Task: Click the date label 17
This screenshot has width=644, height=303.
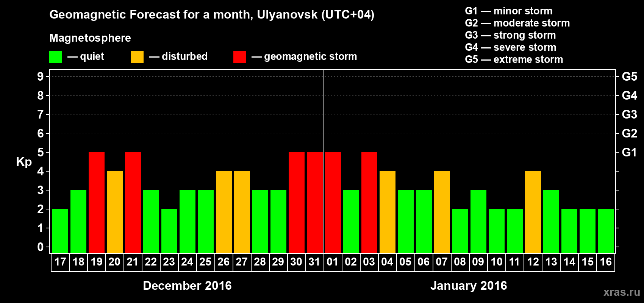Action: (x=60, y=262)
